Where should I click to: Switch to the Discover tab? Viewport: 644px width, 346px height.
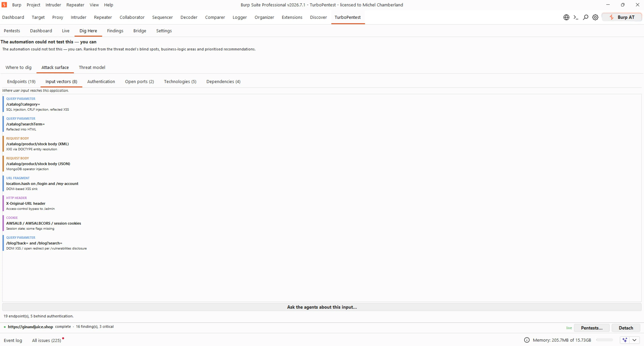tap(319, 17)
